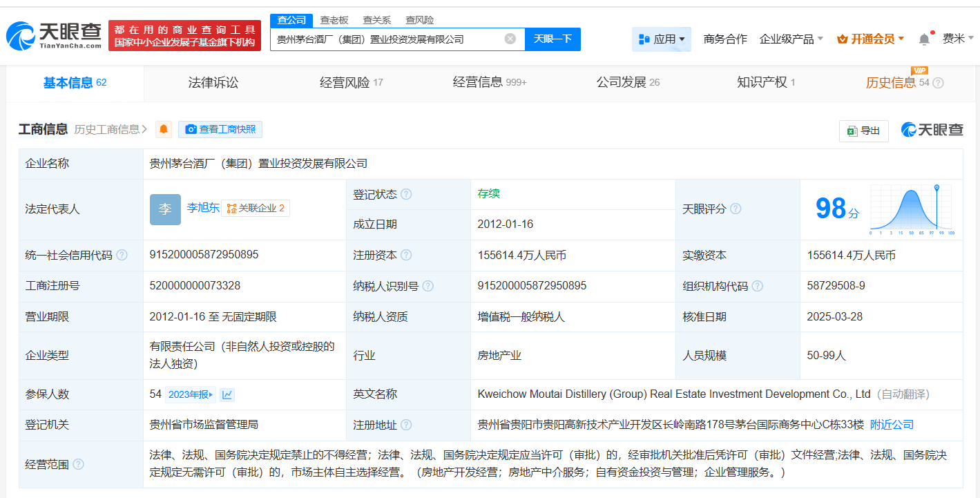Open 李旭东 legal representative link

[x=203, y=208]
